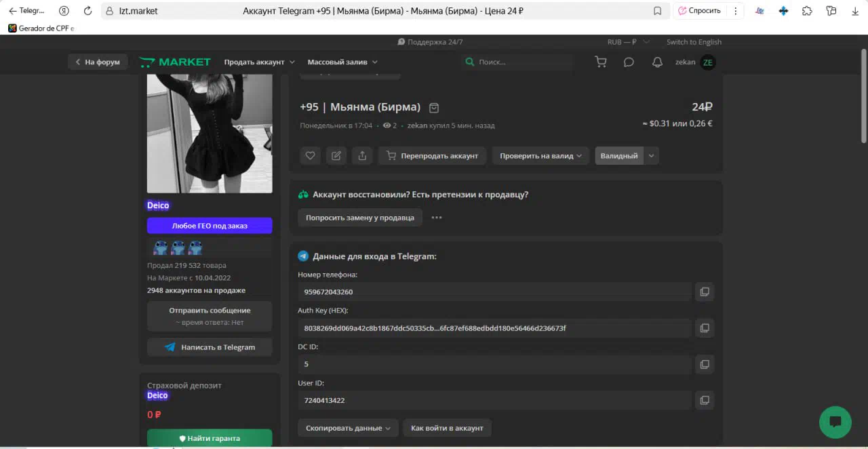The width and height of the screenshot is (868, 449).
Task: Open browser three-dot menu beside Спросить
Action: (735, 11)
